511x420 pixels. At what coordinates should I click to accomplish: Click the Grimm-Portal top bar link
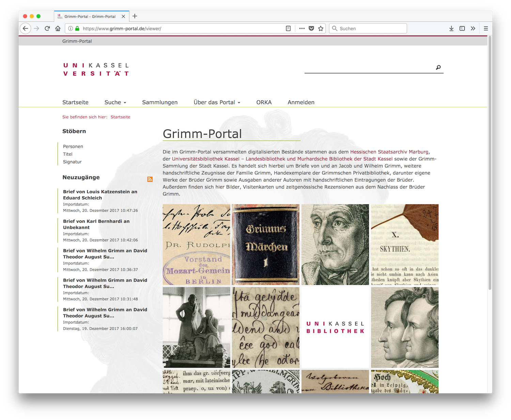pyautogui.click(x=77, y=41)
